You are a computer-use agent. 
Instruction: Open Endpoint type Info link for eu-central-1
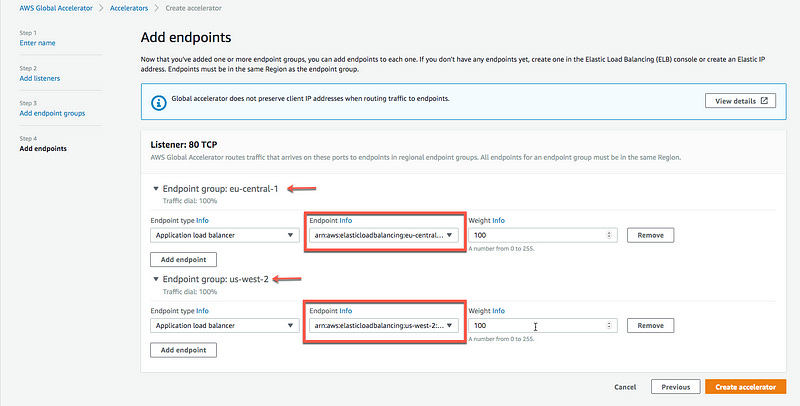(203, 220)
